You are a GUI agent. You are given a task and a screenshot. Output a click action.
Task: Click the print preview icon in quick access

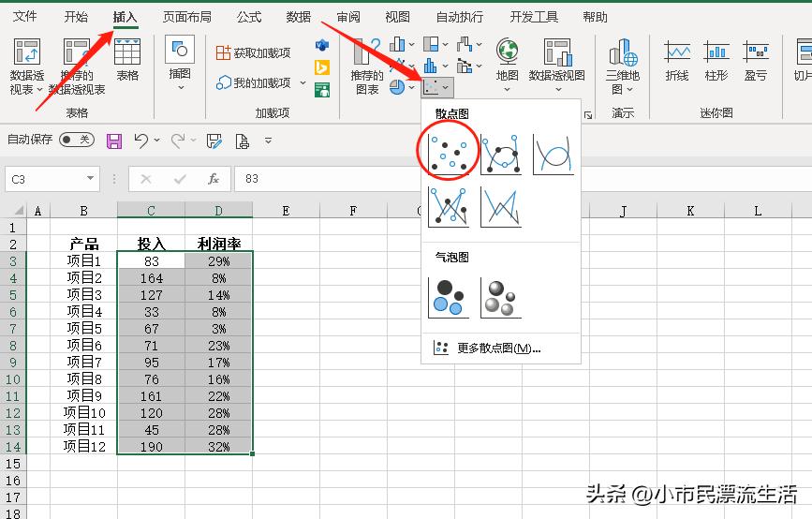click(x=242, y=141)
